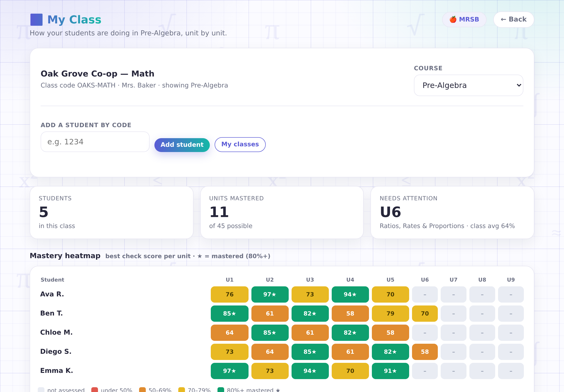Click the Student column header
The height and width of the screenshot is (392, 564).
[52, 280]
